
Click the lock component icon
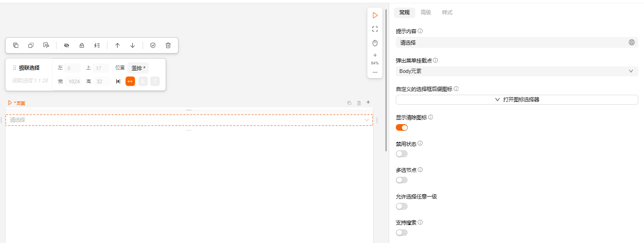point(82,45)
